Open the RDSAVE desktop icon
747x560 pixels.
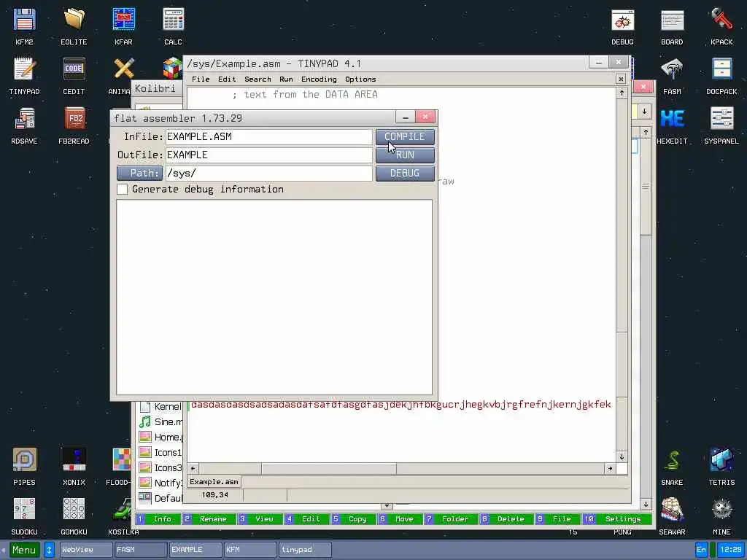tap(24, 125)
